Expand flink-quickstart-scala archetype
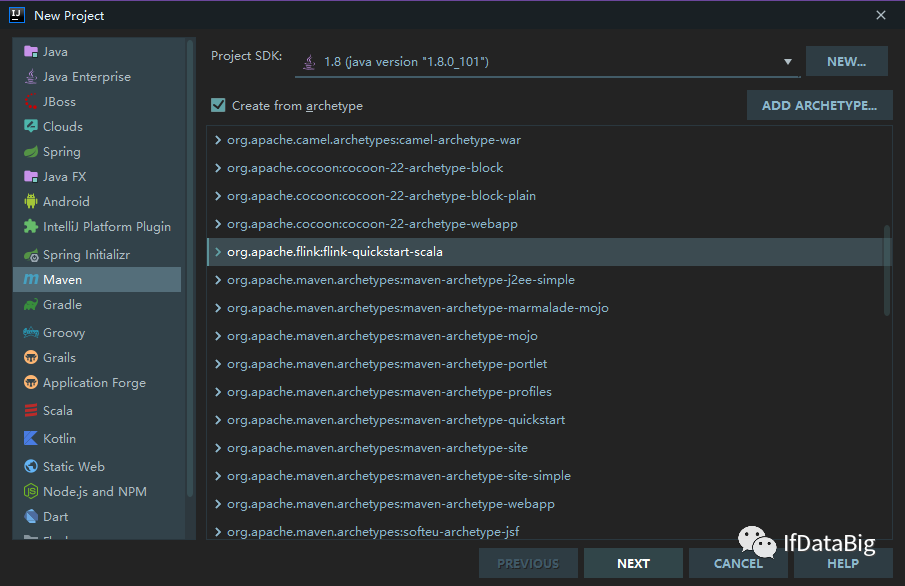 pos(218,252)
